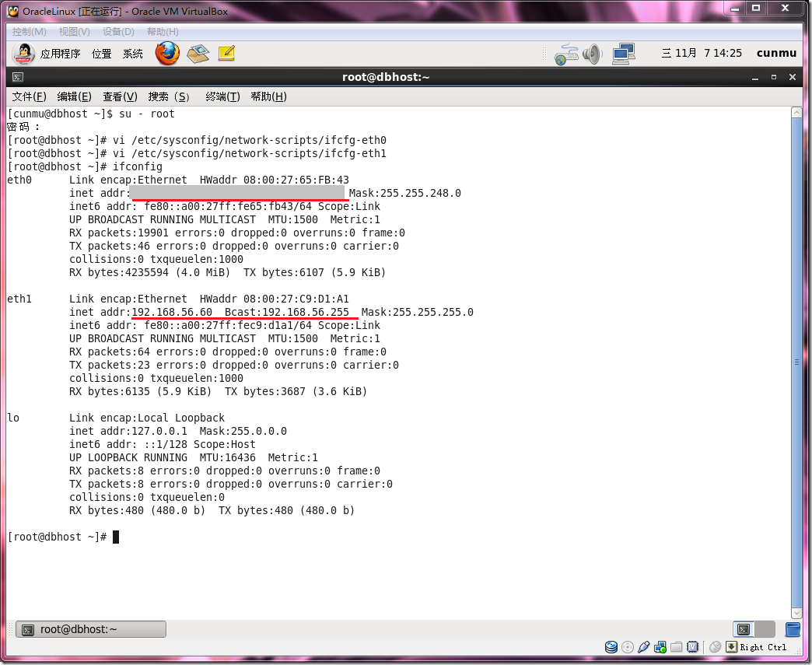Open the clock showing 11月 7 14:25
812x665 pixels.
[x=702, y=54]
